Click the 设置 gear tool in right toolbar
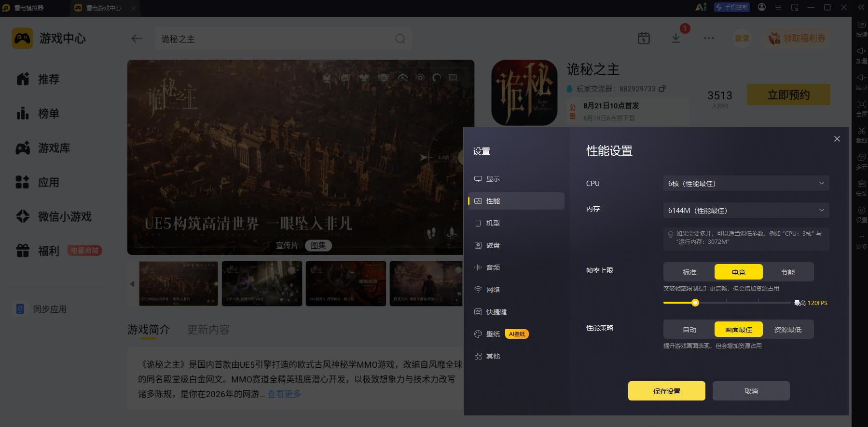Viewport: 868px width, 427px height. (x=861, y=214)
